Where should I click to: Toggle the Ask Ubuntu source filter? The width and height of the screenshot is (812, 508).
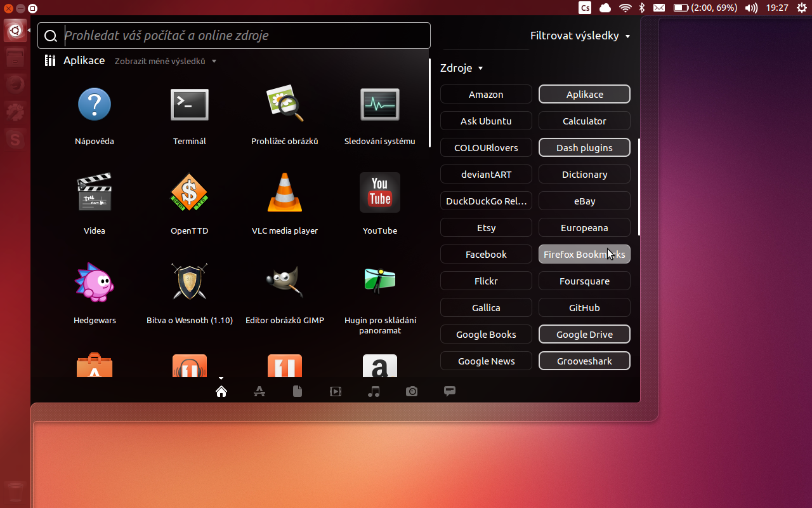[486, 121]
